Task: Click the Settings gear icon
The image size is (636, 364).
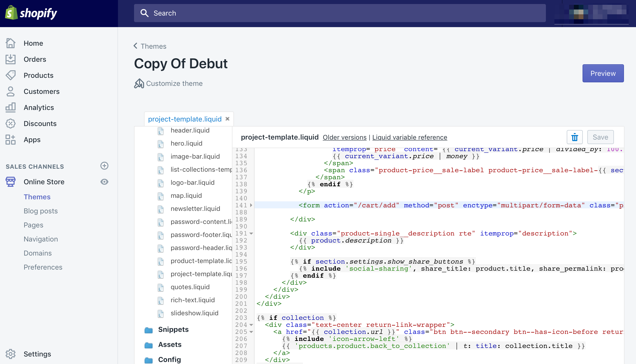Action: click(x=11, y=354)
